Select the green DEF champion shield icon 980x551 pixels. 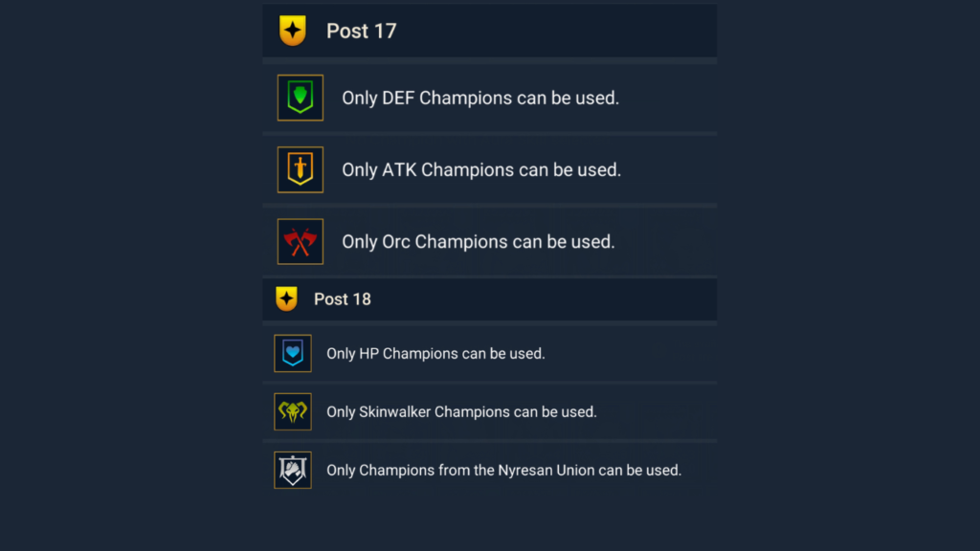pyautogui.click(x=301, y=98)
